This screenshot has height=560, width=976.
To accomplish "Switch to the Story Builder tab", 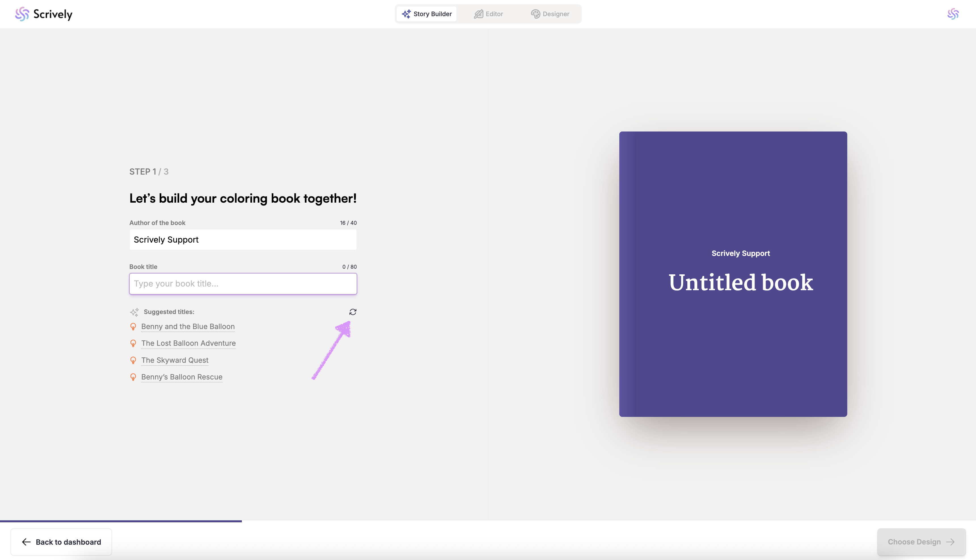I will pos(427,14).
